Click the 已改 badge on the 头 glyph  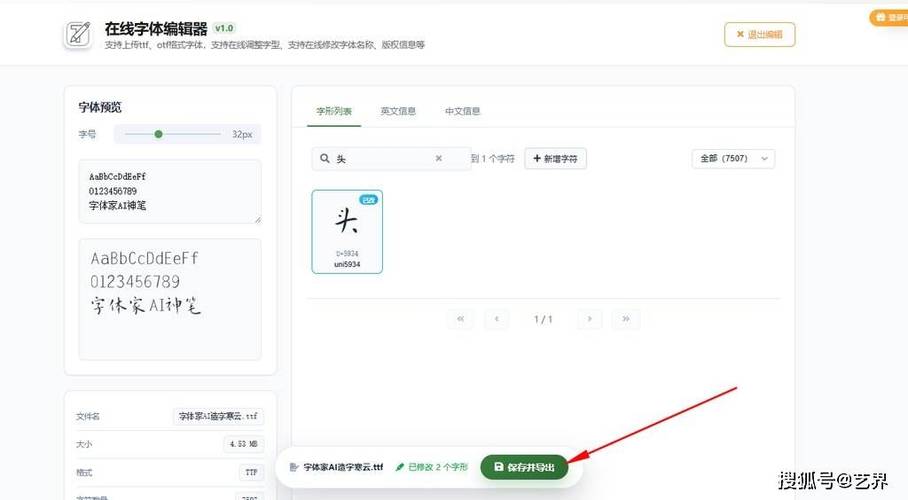pyautogui.click(x=368, y=200)
